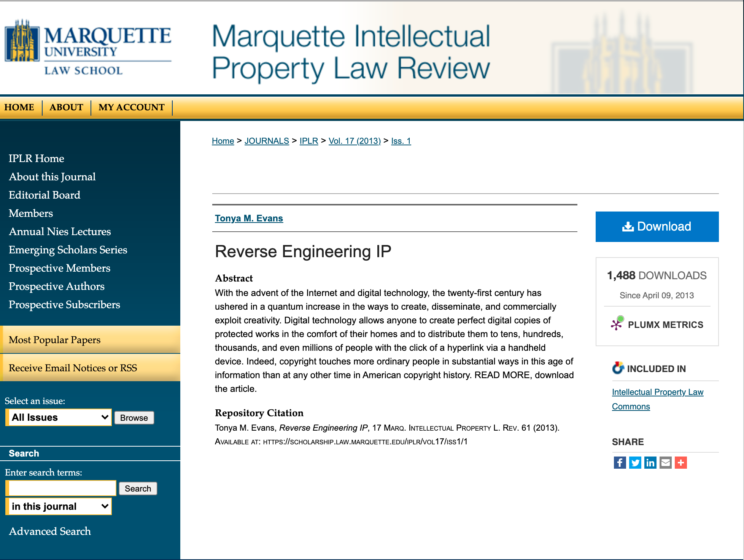Share article via Facebook icon
744x560 pixels.
(620, 463)
